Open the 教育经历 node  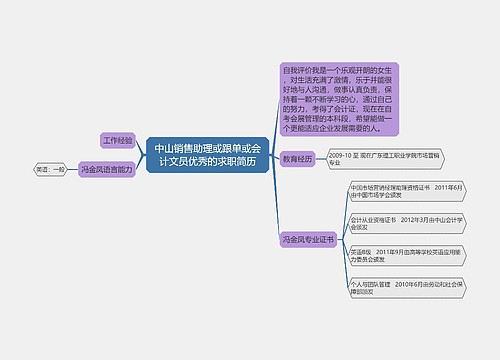(297, 159)
